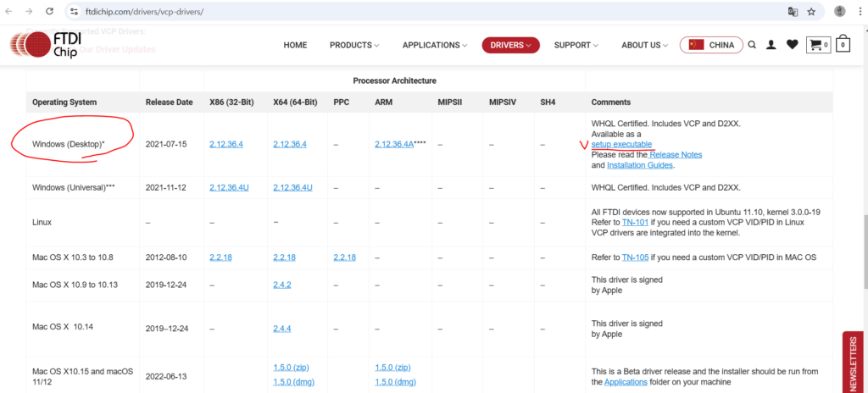Download Mac OS X 10.3 PPC driver 2.2.18
Screen dimensions: 868x393
click(344, 257)
